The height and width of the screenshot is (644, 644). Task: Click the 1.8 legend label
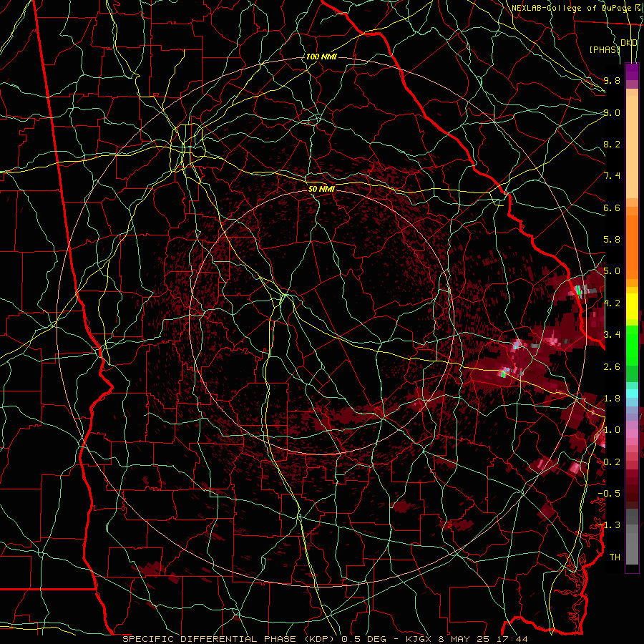pyautogui.click(x=612, y=399)
